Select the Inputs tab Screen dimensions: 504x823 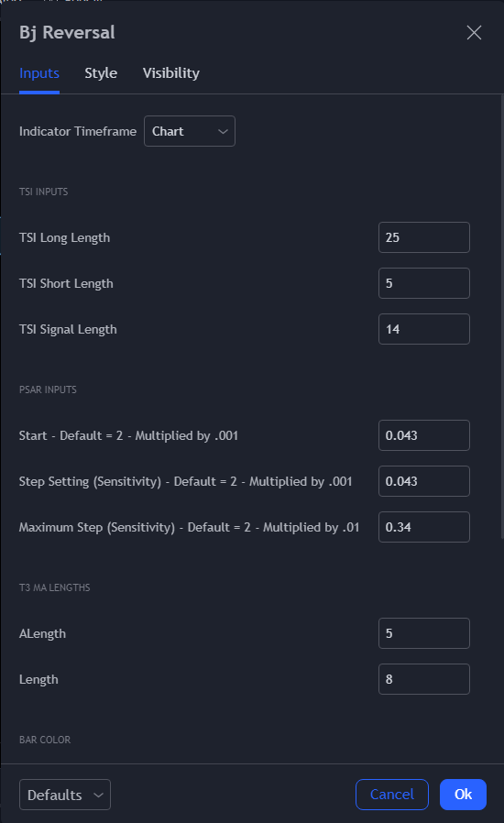[x=39, y=73]
